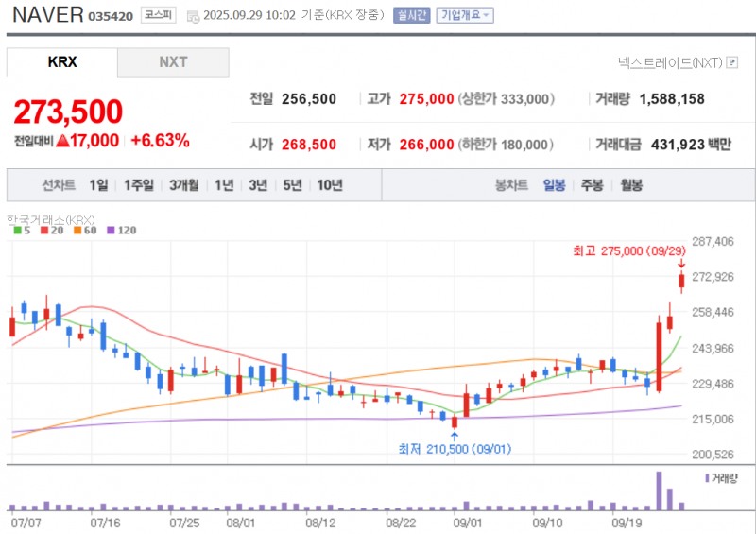Select the KRX tab

point(62,62)
